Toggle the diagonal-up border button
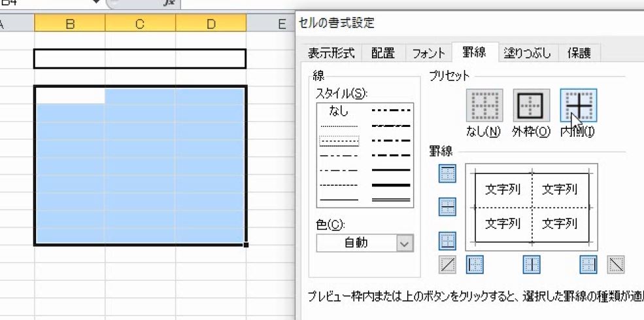Screen dimensions: 644x320 (x=447, y=264)
